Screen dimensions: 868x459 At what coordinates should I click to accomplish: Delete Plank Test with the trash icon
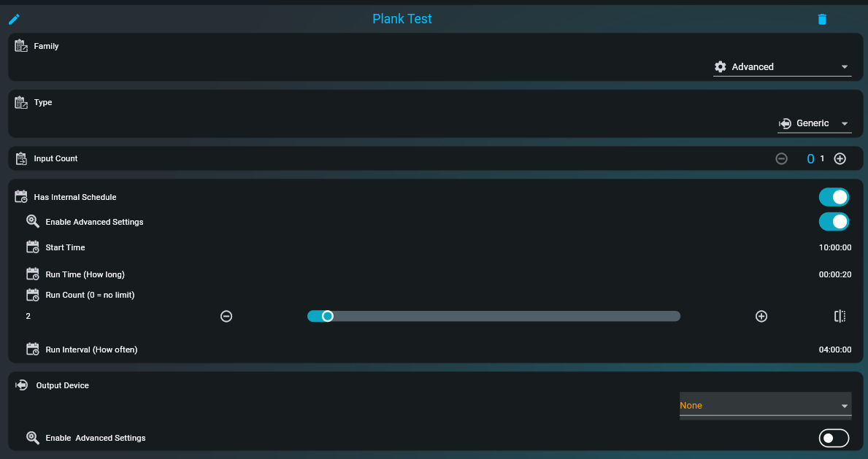[x=822, y=20]
